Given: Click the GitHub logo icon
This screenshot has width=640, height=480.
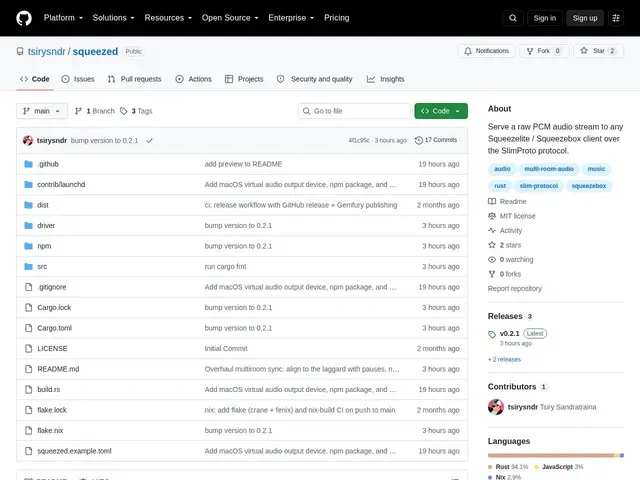Looking at the screenshot, I should [24, 18].
